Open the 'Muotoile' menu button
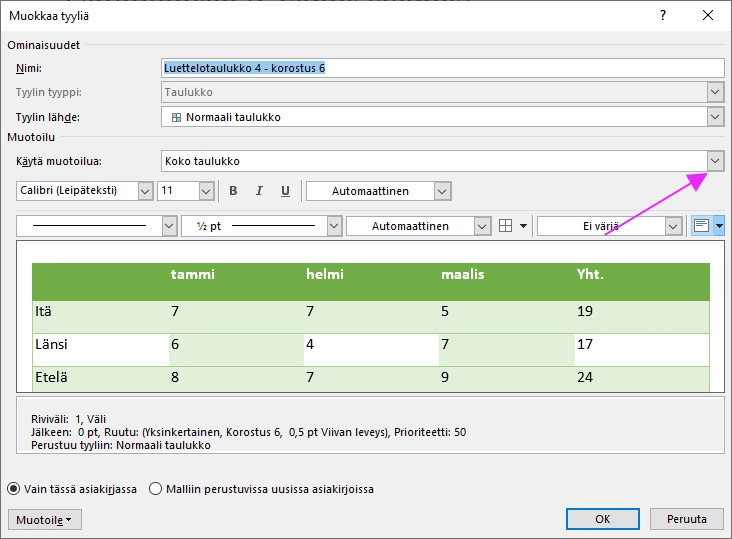 click(45, 520)
